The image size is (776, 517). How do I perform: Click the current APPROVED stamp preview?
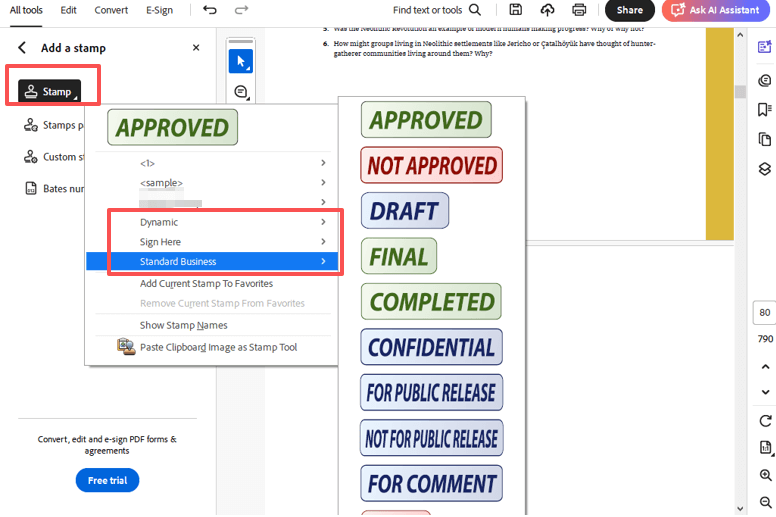[172, 127]
